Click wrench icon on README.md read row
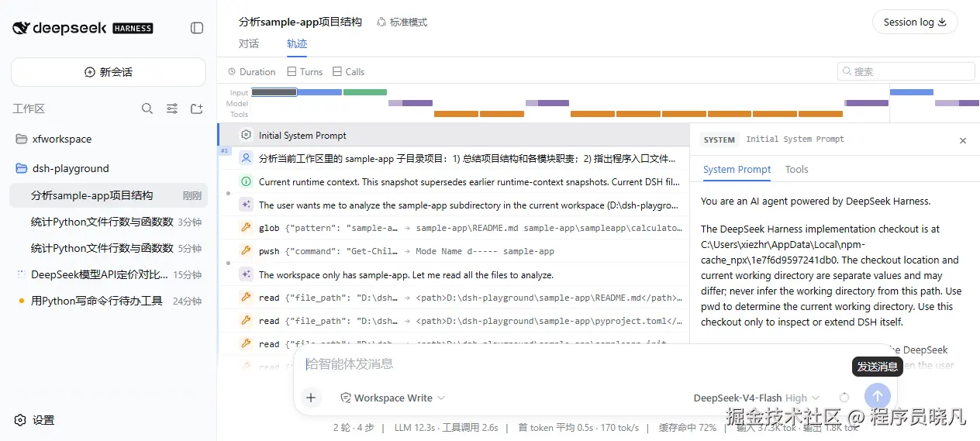This screenshot has width=980, height=441. coord(247,297)
